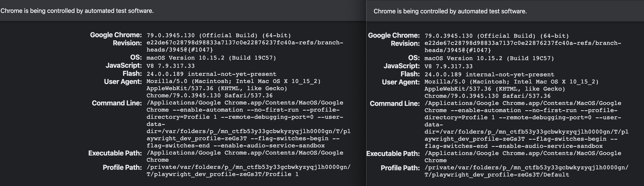
Task: Select 'V8 7.9.317.33' in right window
Action: [449, 66]
